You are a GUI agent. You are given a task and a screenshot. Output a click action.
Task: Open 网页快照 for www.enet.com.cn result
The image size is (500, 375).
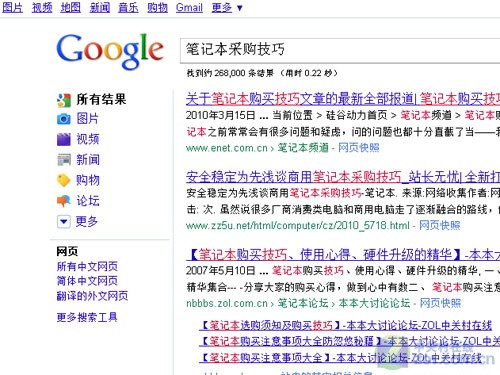click(x=359, y=148)
